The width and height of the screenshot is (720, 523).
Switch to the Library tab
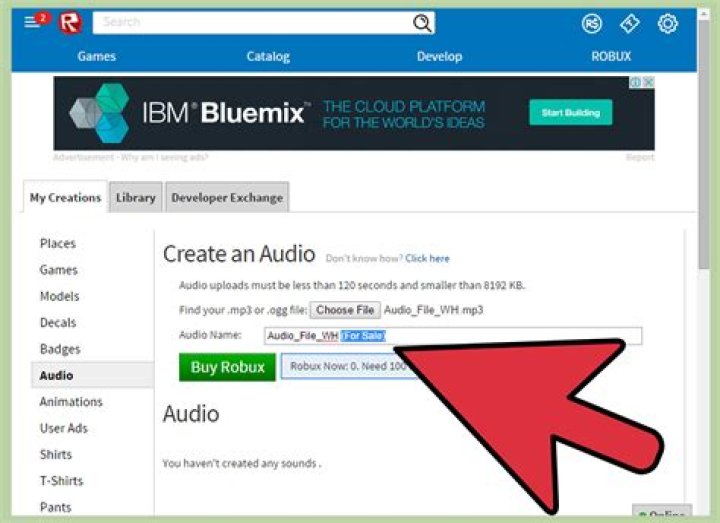(x=135, y=198)
